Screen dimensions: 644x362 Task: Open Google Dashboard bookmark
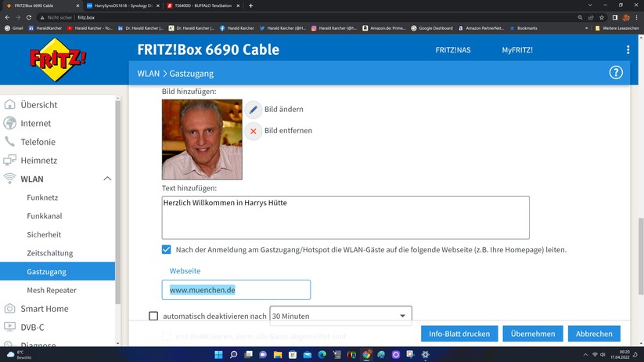coord(432,28)
